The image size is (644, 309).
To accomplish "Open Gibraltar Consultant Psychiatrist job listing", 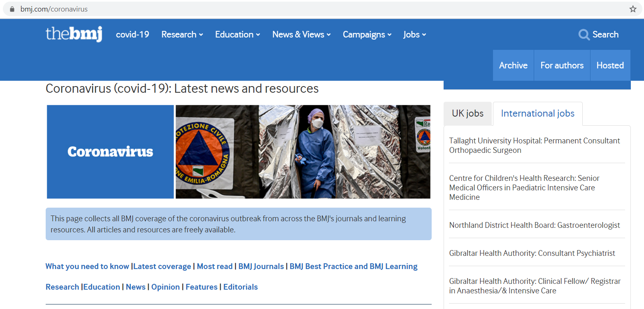I will [x=532, y=253].
